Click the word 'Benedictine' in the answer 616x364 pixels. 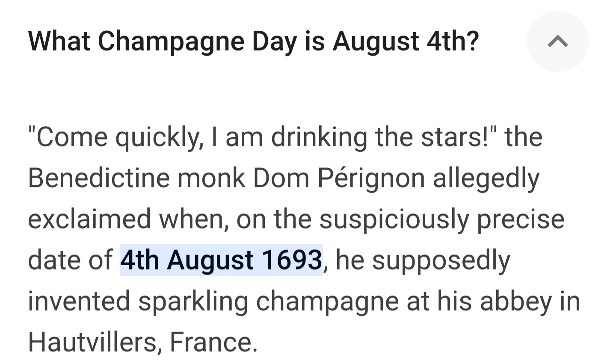click(x=99, y=178)
